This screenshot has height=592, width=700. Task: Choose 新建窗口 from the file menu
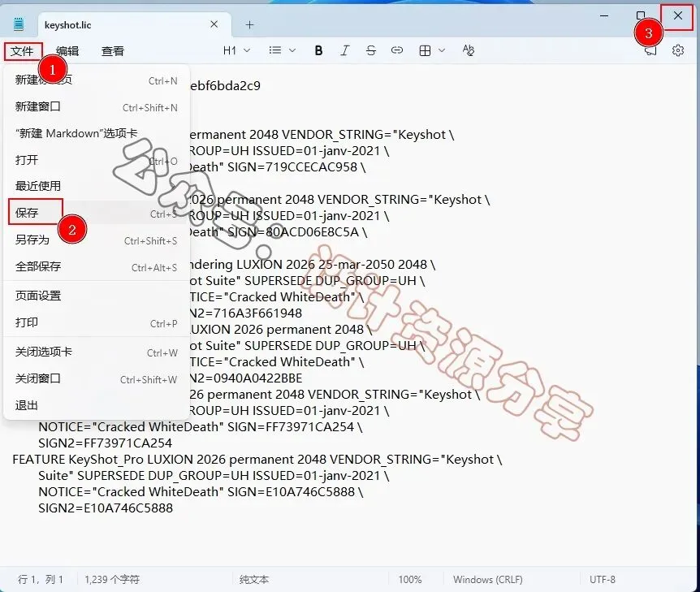coord(97,106)
